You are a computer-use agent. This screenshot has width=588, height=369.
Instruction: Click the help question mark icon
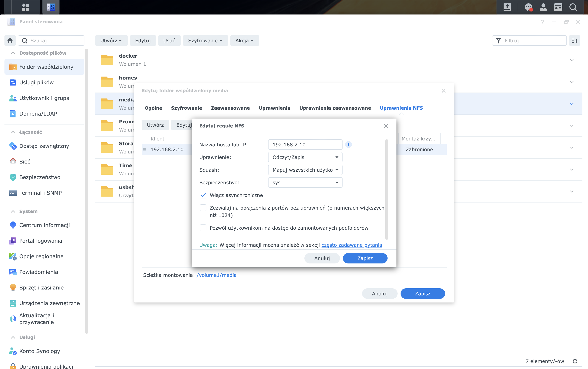pos(542,22)
